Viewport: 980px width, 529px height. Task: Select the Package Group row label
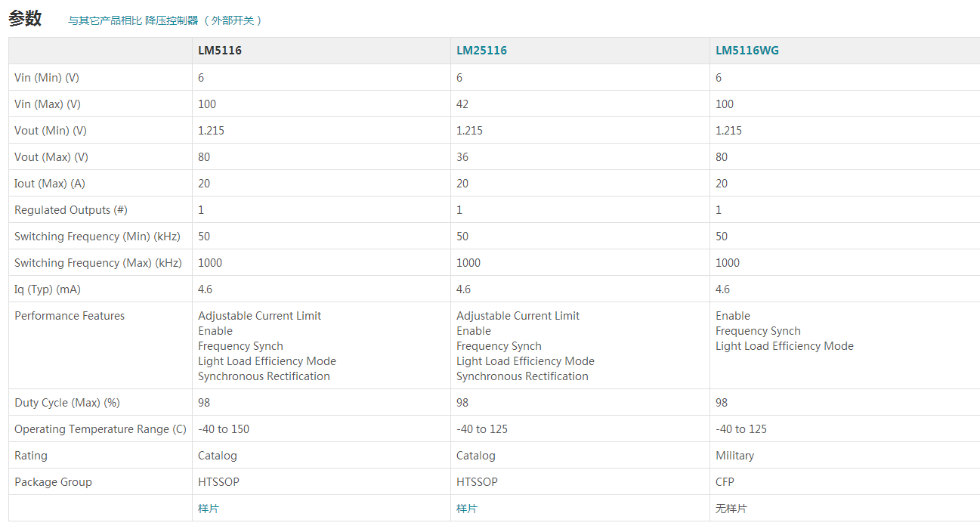[53, 482]
